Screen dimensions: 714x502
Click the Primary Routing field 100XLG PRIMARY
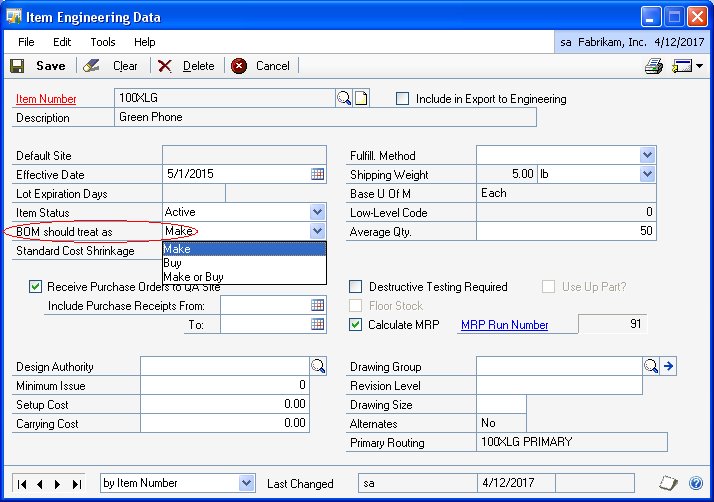tap(571, 442)
